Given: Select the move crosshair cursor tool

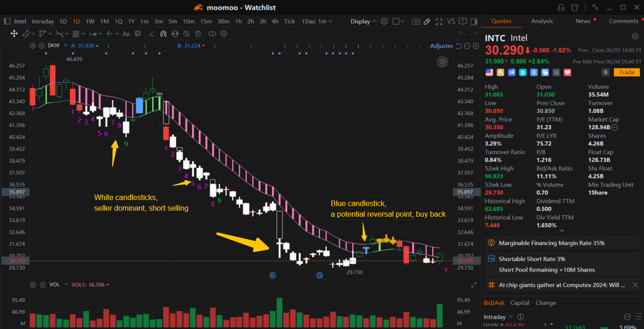Looking at the screenshot, I should click(x=14, y=34).
